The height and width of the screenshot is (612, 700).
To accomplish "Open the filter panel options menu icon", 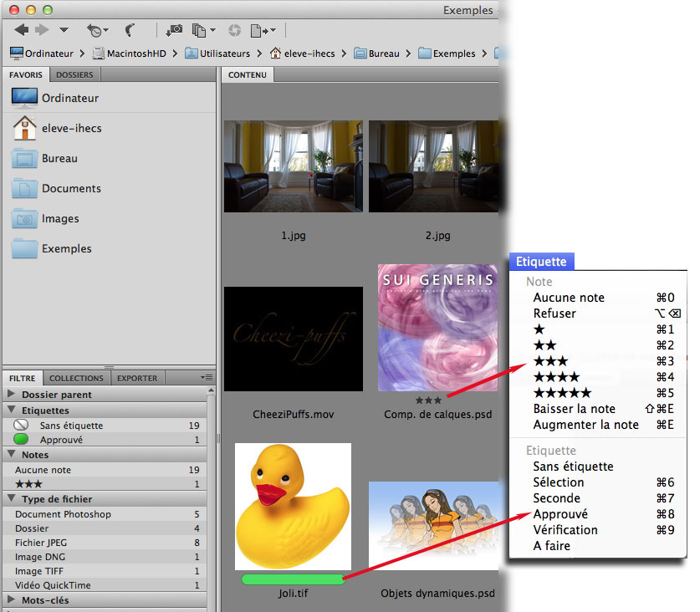I will click(x=207, y=378).
